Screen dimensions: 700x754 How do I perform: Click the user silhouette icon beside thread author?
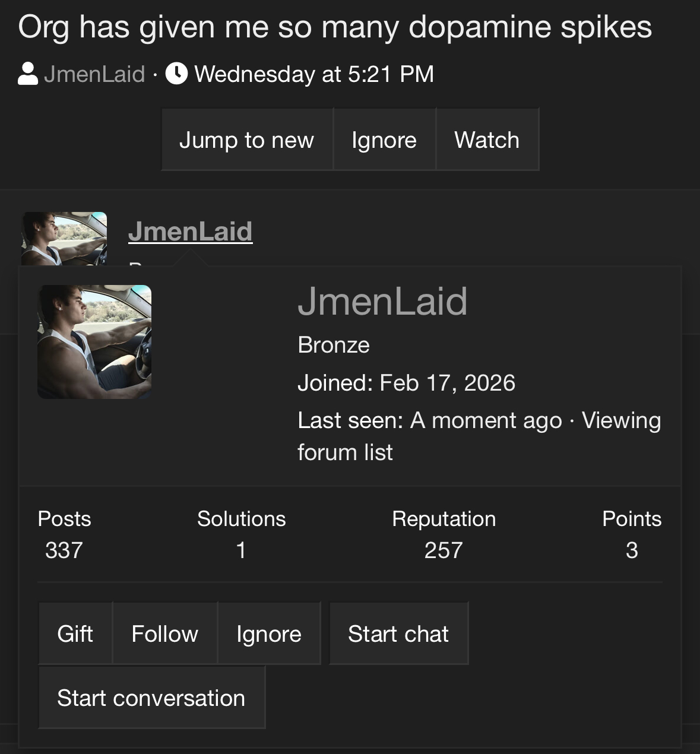(x=28, y=74)
